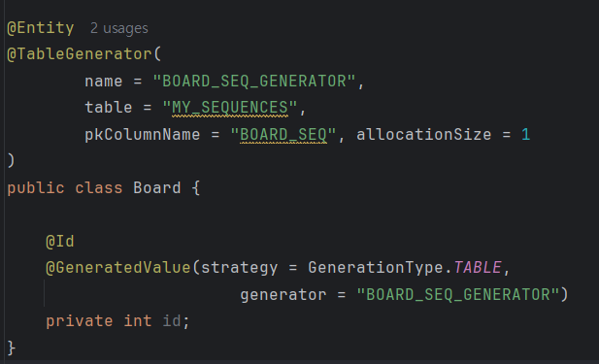
Task: Click the private keyword
Action: [x=80, y=321]
